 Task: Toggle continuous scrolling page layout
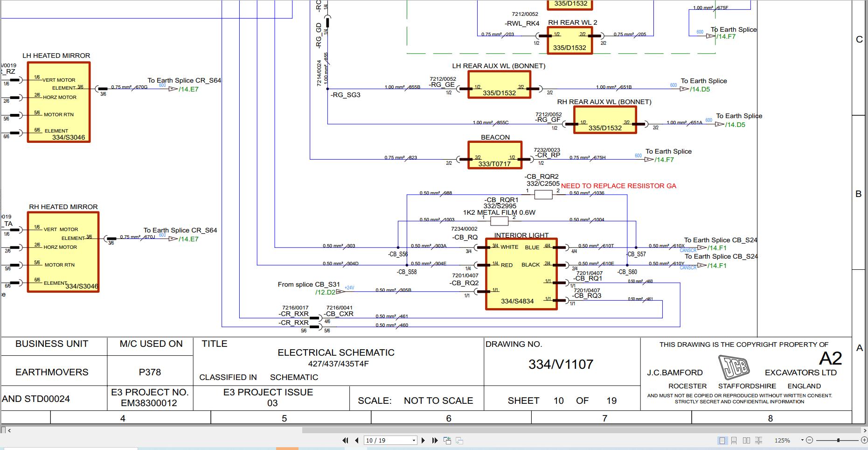coord(734,440)
